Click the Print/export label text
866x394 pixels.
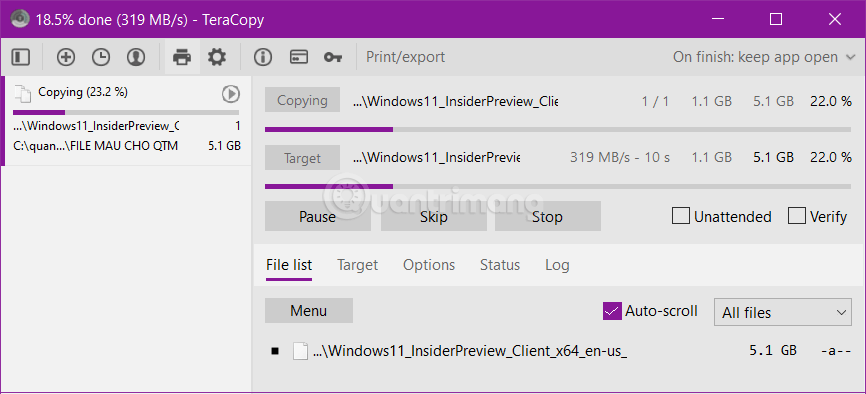pos(405,57)
